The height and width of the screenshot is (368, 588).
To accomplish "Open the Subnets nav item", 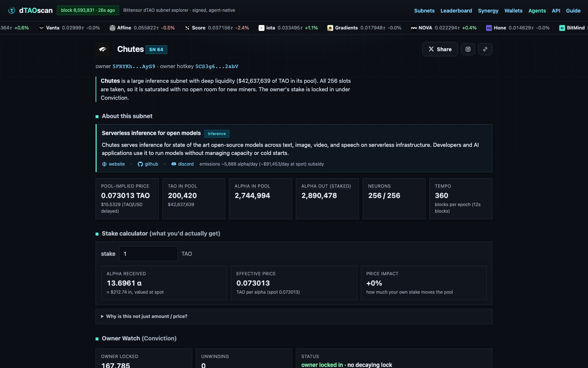I will click(424, 11).
